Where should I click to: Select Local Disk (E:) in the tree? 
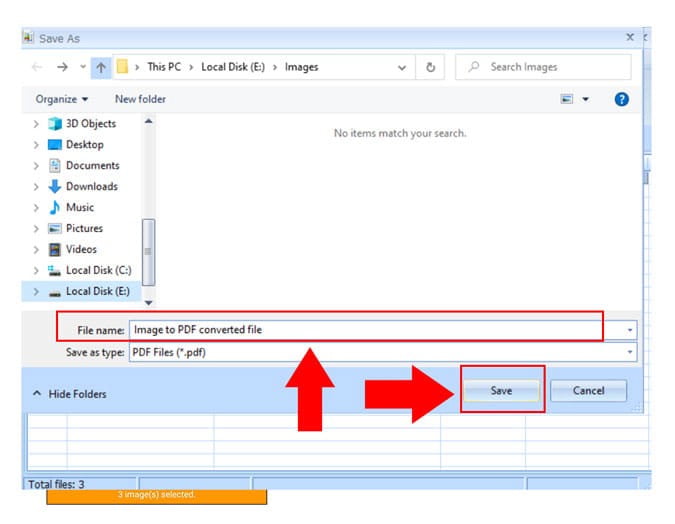(97, 291)
